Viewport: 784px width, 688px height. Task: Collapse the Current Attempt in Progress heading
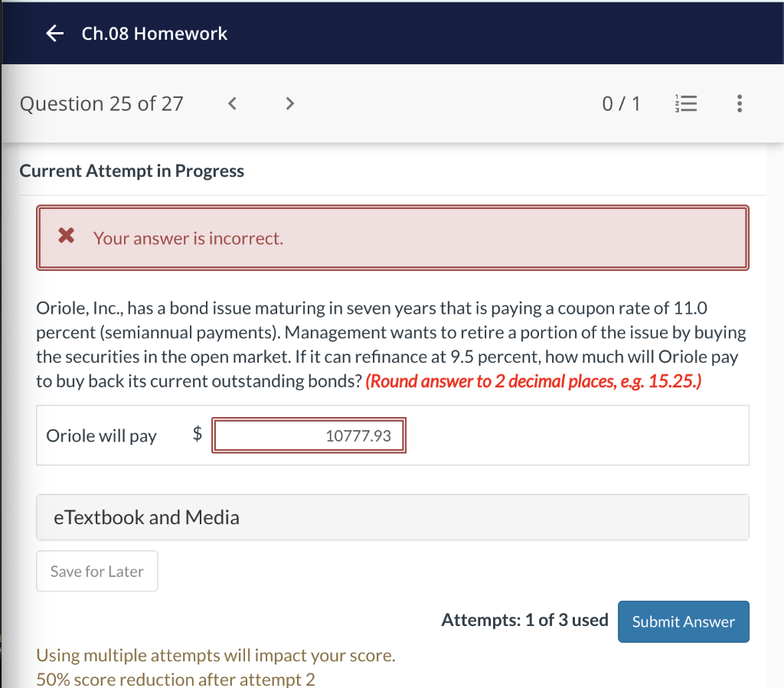pyautogui.click(x=131, y=171)
